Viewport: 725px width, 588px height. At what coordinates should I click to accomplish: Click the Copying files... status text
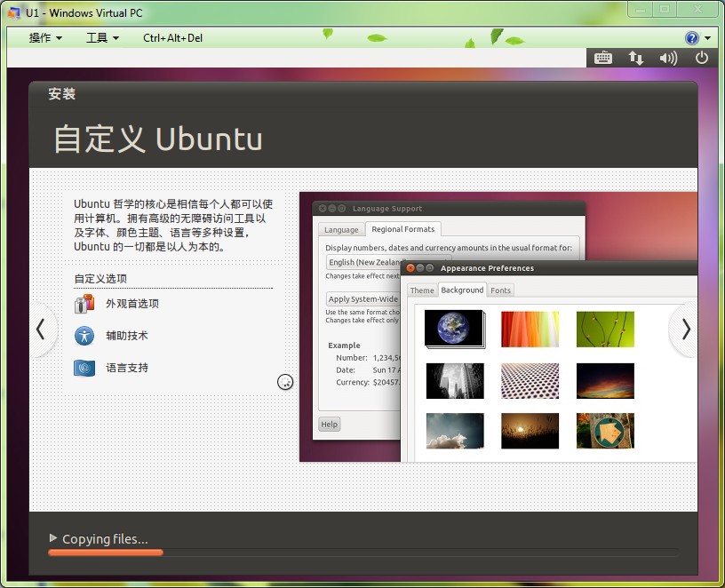105,539
